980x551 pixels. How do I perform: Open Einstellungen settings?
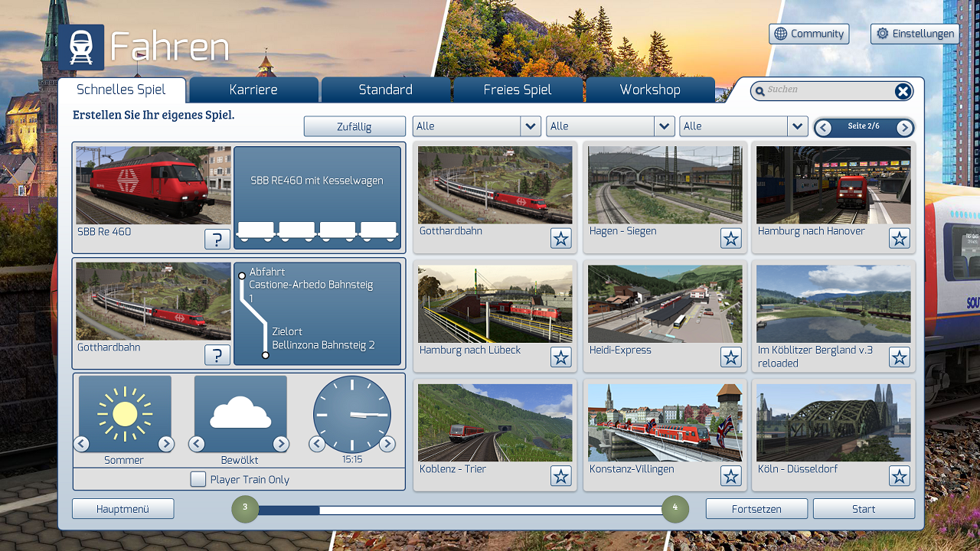point(915,34)
